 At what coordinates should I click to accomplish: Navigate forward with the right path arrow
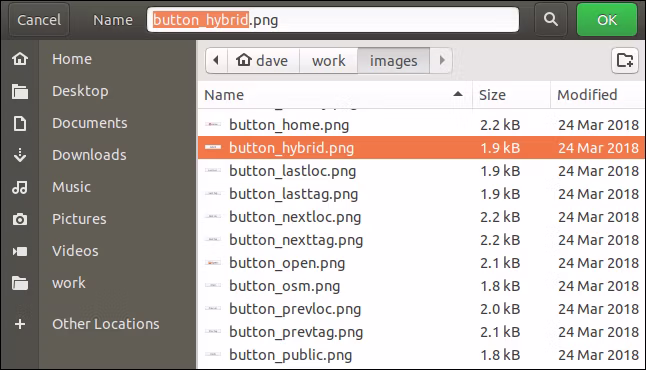(441, 61)
